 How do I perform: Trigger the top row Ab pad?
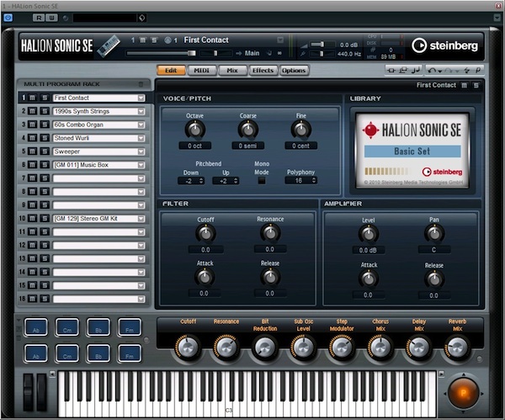click(x=36, y=327)
